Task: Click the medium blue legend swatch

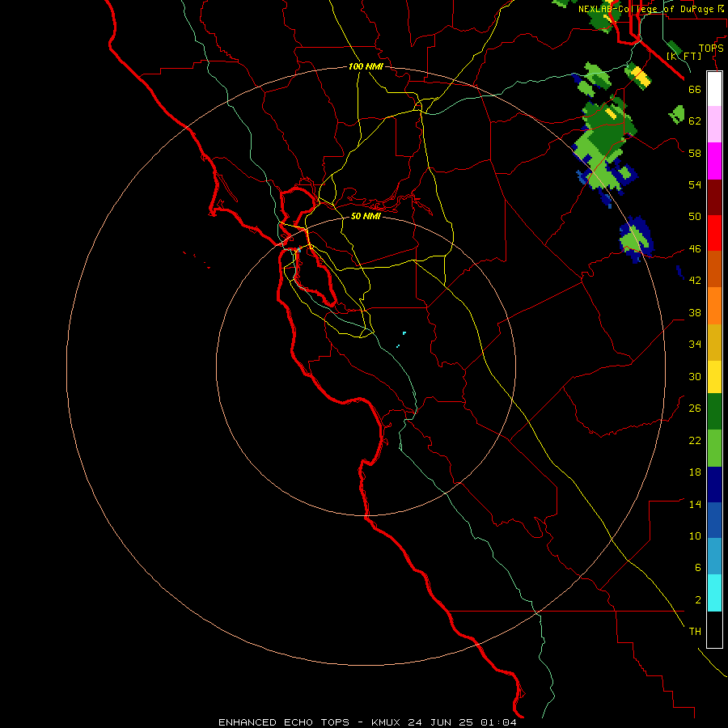Action: [714, 520]
